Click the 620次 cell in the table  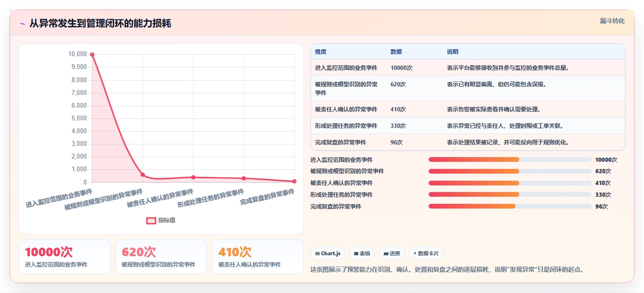398,84
